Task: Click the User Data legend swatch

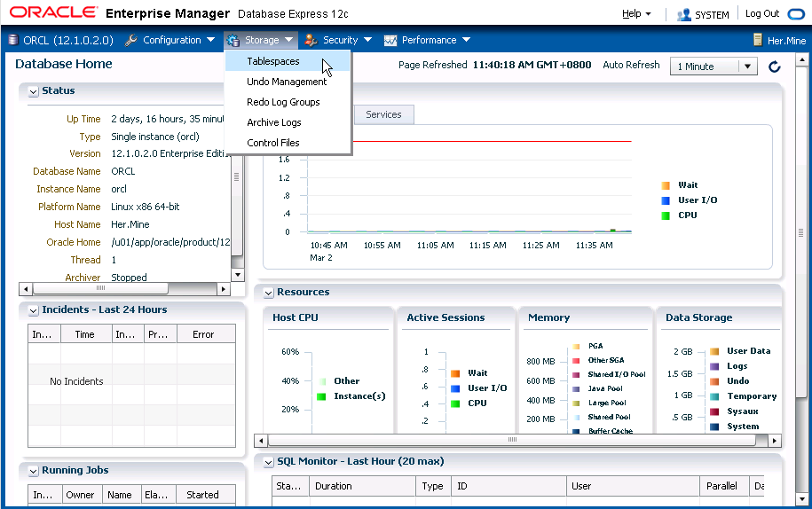Action: click(714, 351)
